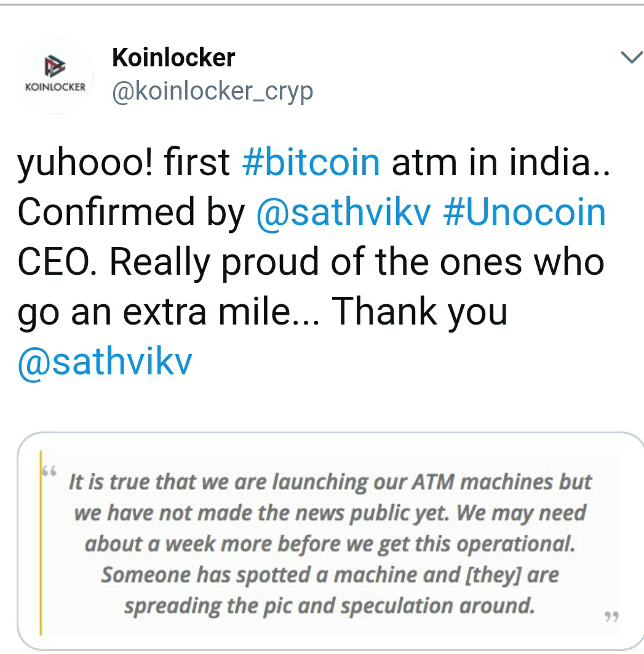This screenshot has width=644, height=654.
Task: Open the #Unocoin hashtag
Action: [x=524, y=212]
